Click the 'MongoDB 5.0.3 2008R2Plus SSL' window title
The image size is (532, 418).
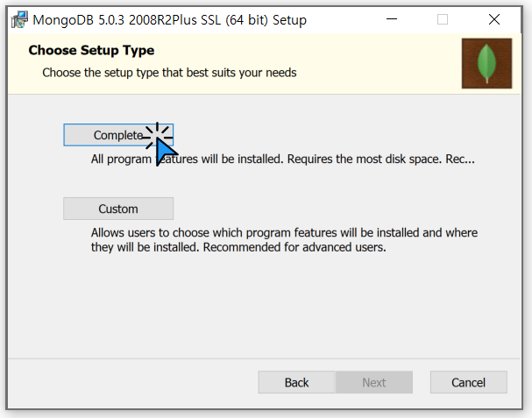(169, 20)
